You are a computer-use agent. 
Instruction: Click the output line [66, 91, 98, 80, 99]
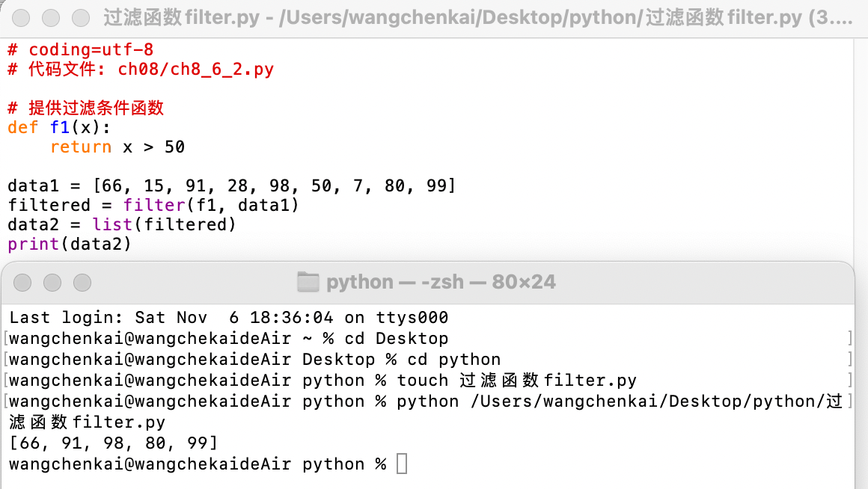tap(113, 443)
